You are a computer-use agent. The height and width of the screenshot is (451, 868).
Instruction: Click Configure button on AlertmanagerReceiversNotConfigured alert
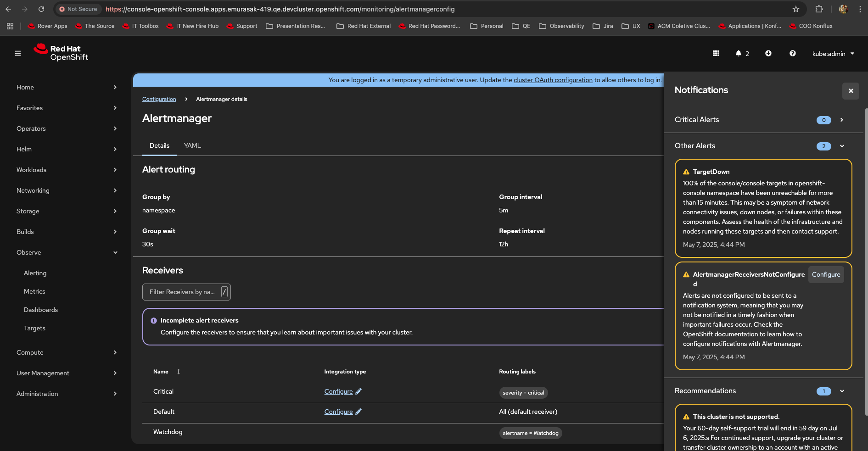click(826, 274)
